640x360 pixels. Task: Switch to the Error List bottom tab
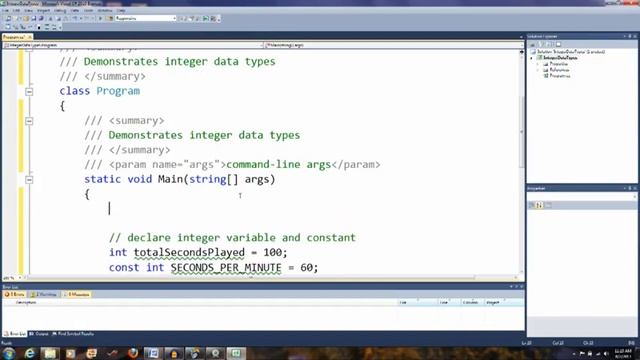[15, 334]
